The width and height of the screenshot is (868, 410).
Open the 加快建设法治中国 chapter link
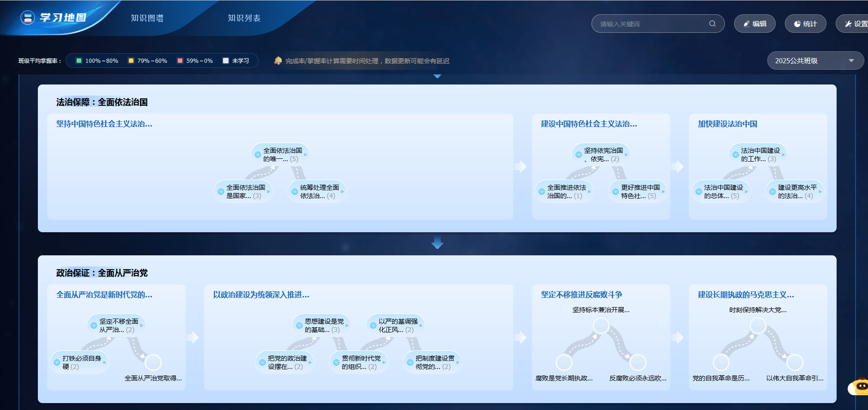[727, 124]
